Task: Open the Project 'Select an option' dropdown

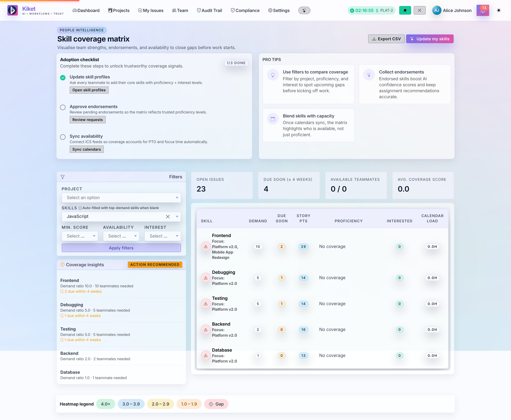Action: 121,197
